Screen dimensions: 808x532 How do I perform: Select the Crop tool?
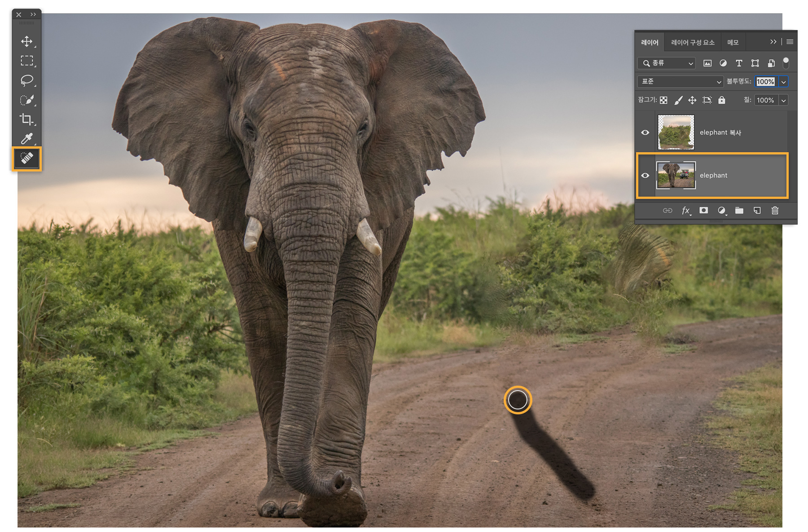(26, 119)
